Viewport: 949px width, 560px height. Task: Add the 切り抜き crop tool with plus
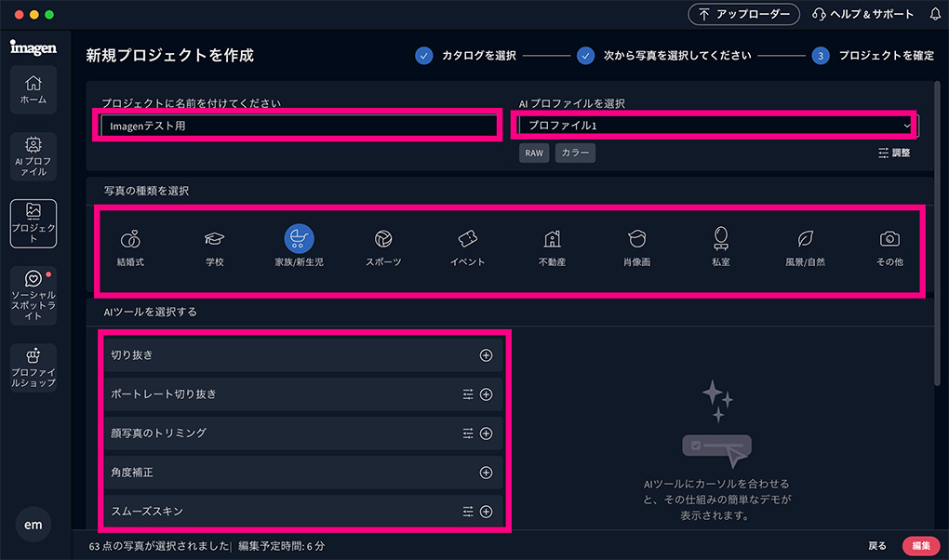pos(486,355)
